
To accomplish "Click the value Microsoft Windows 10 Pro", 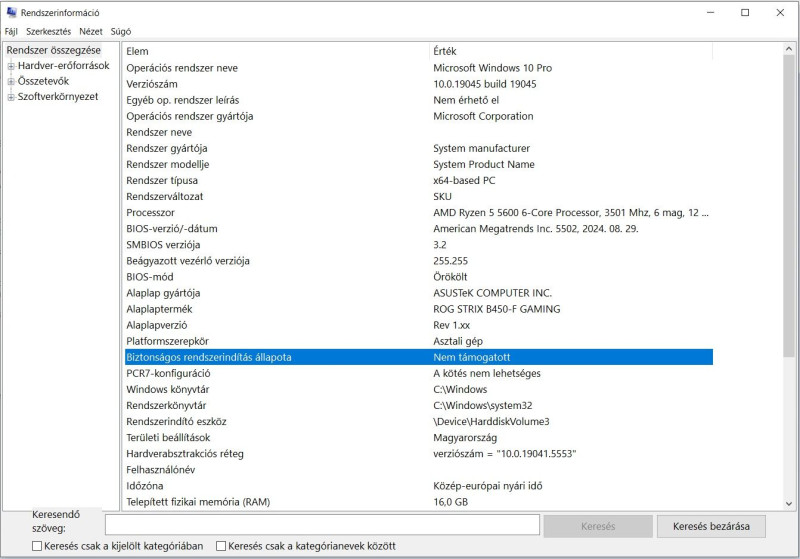I will point(492,68).
